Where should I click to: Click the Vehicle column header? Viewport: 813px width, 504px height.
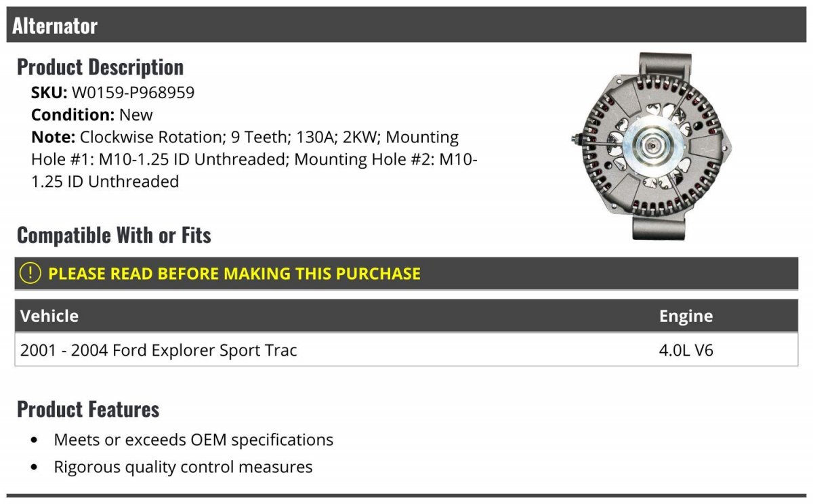coord(49,316)
